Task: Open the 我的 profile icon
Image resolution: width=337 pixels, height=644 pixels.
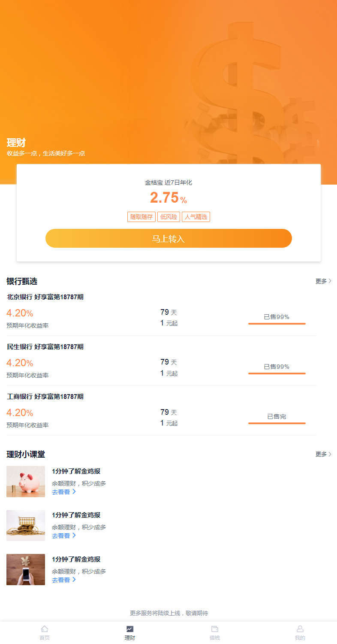Action: (x=300, y=629)
